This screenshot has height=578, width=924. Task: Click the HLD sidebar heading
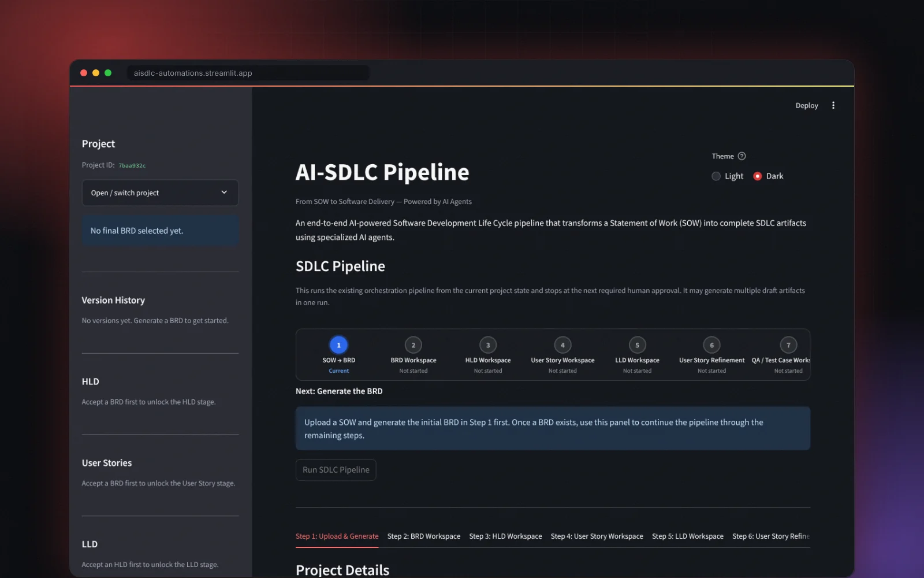[x=90, y=381]
